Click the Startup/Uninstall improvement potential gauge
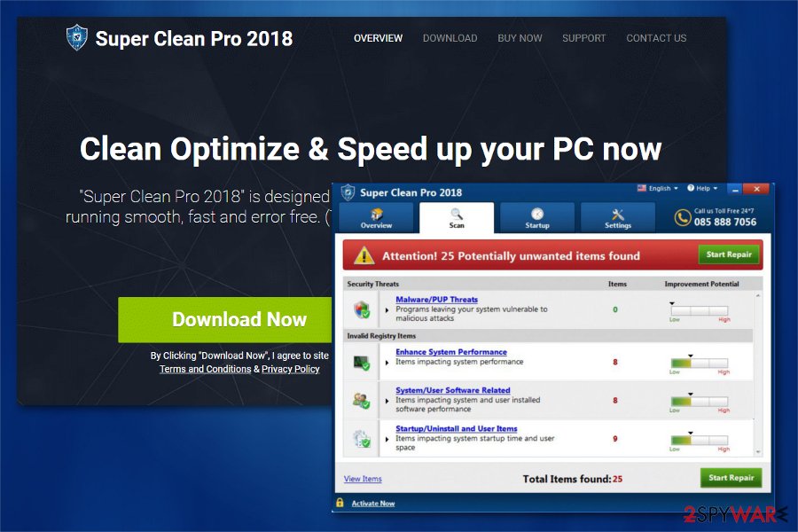Image resolution: width=798 pixels, height=532 pixels. tap(700, 441)
